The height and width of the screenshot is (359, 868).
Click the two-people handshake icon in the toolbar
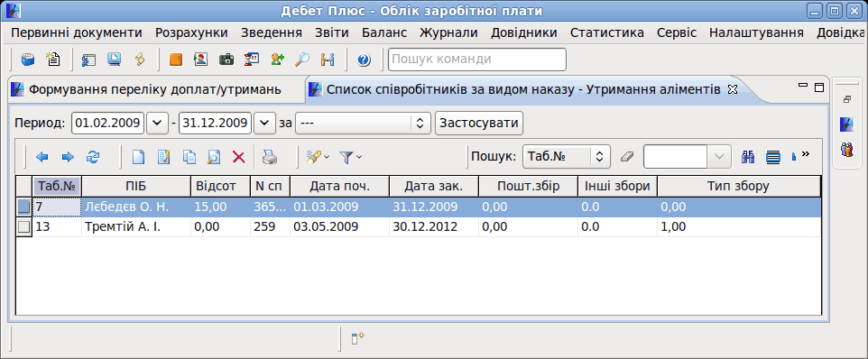coord(328,60)
